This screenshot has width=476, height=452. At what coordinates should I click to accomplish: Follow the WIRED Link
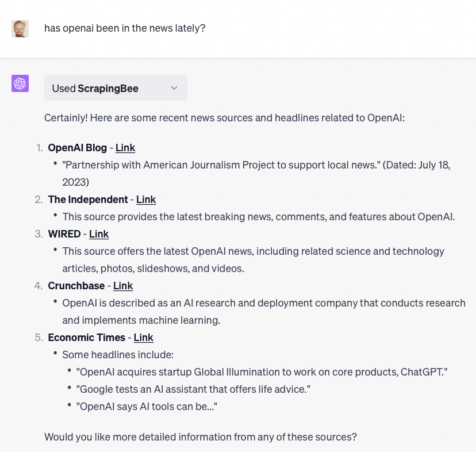tap(99, 234)
